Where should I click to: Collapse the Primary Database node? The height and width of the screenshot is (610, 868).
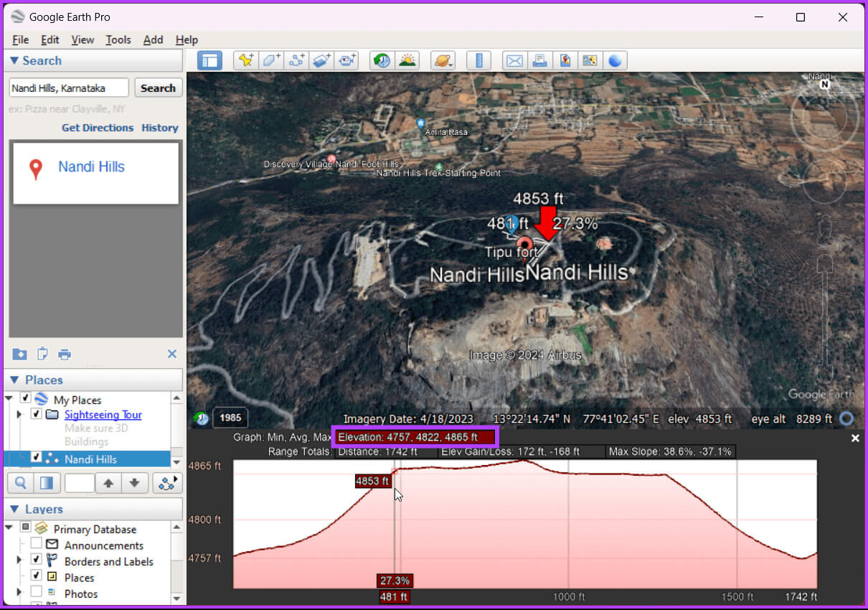[9, 527]
